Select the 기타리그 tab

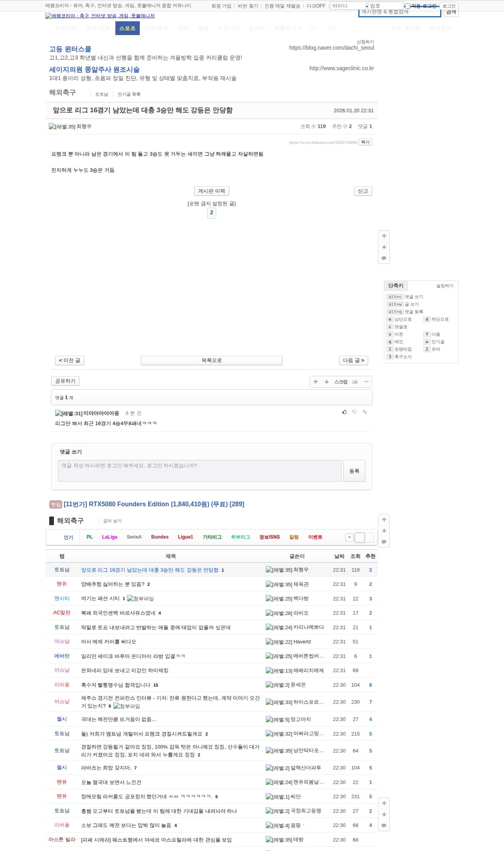point(212,537)
